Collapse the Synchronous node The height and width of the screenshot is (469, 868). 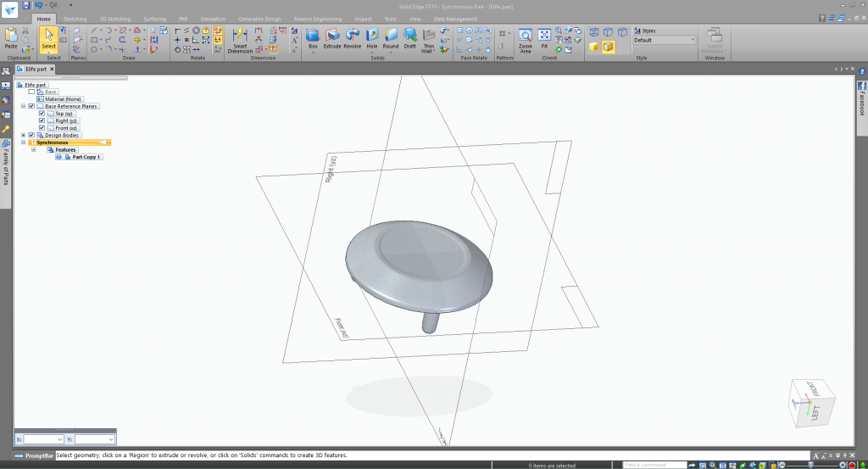[x=23, y=142]
